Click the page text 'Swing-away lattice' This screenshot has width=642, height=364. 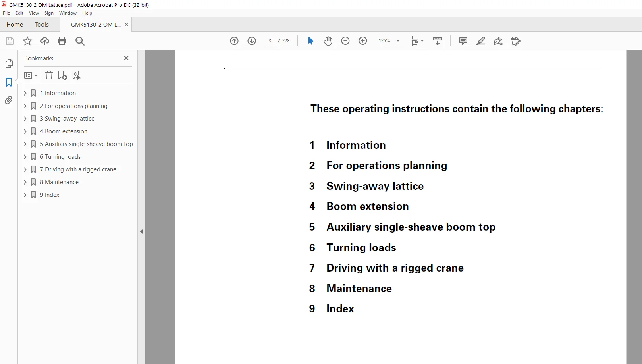tap(375, 186)
